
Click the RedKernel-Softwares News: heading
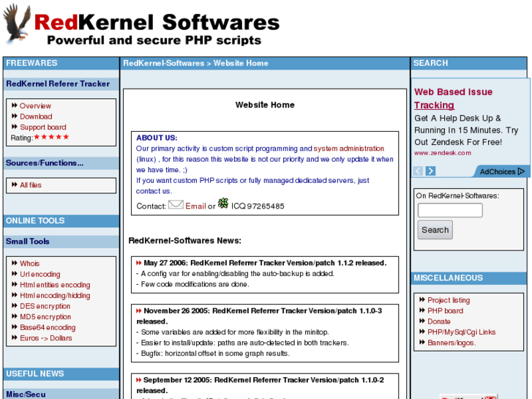(184, 241)
